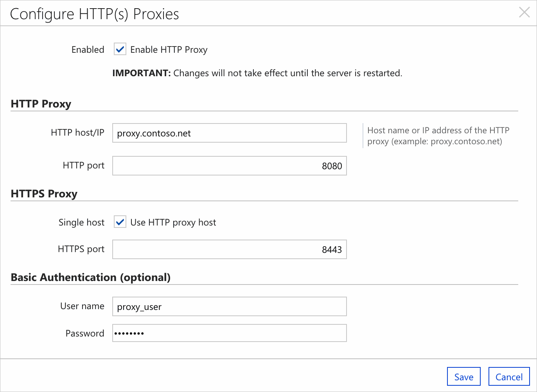Click into the HTTP port field
This screenshot has width=537, height=392.
point(229,166)
